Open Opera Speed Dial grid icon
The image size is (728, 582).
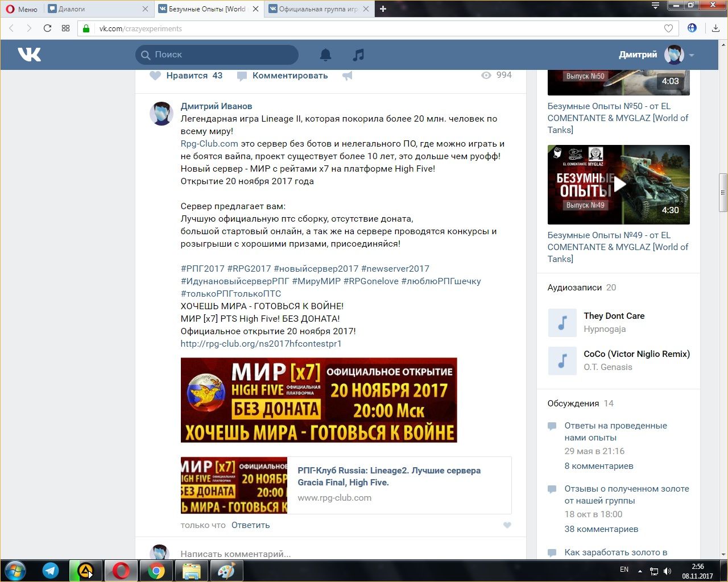point(65,28)
